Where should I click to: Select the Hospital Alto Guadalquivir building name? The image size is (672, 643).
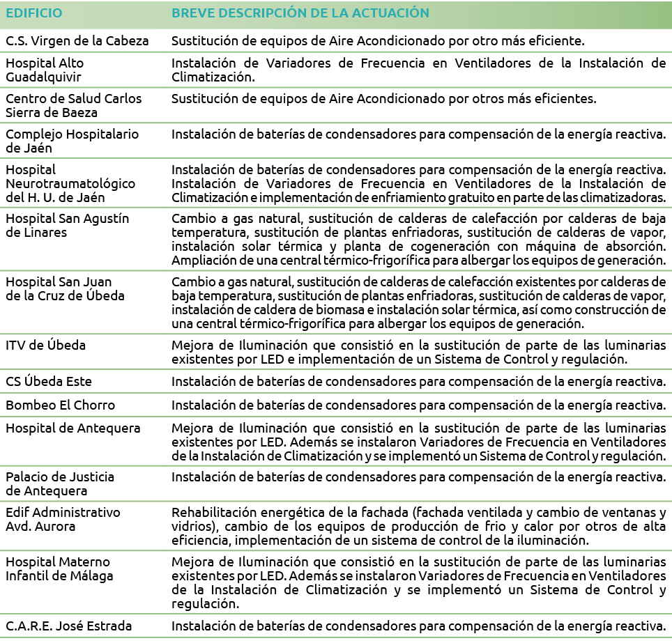(x=45, y=70)
